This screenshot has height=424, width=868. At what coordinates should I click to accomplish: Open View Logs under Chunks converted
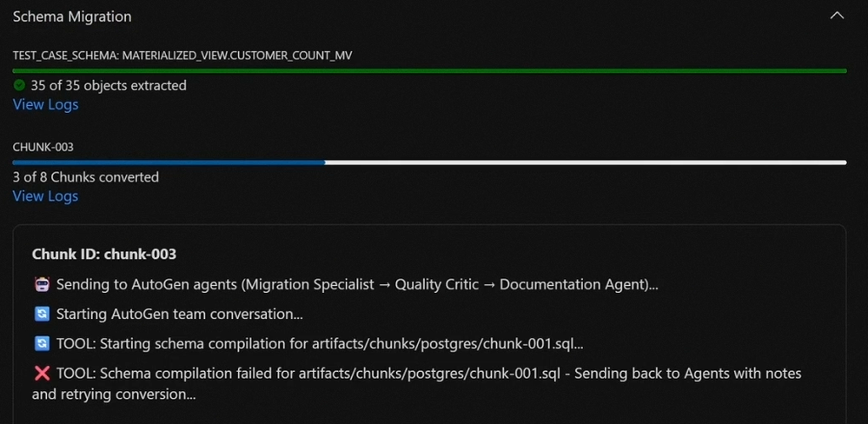click(45, 196)
